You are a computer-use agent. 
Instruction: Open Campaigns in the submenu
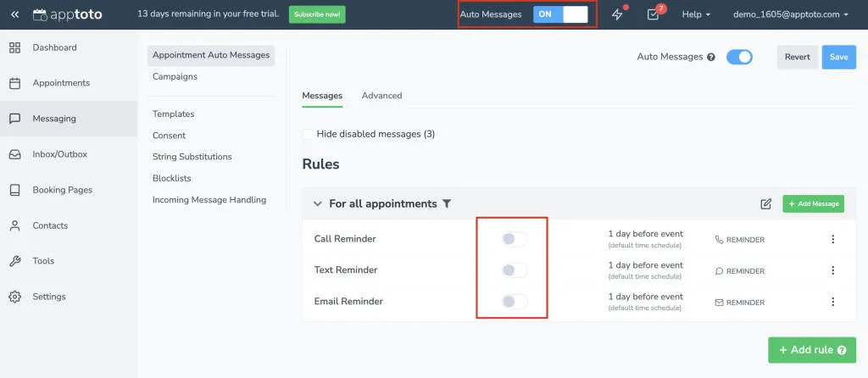click(175, 77)
